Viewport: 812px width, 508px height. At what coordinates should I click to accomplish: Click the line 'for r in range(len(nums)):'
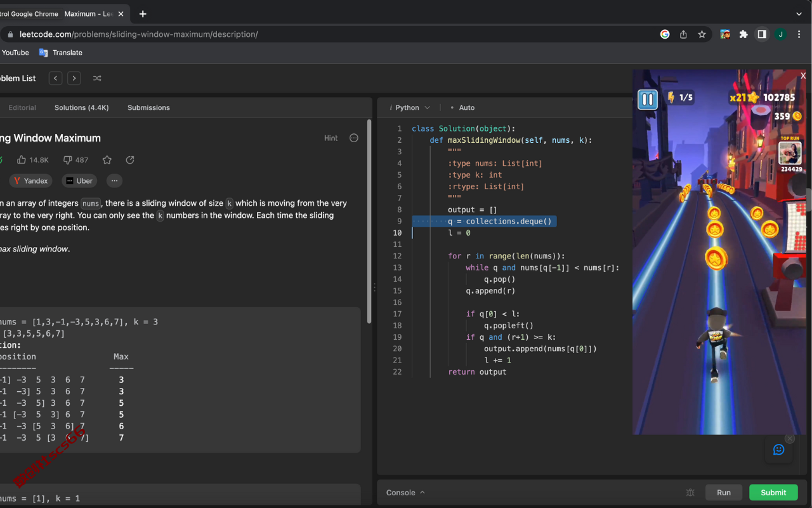pyautogui.click(x=506, y=256)
